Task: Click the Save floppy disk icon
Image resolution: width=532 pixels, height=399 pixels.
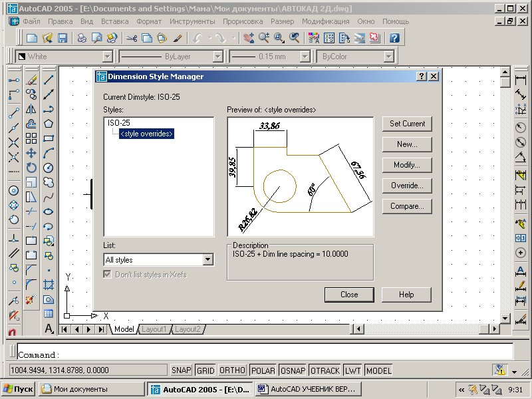Action: click(63, 38)
